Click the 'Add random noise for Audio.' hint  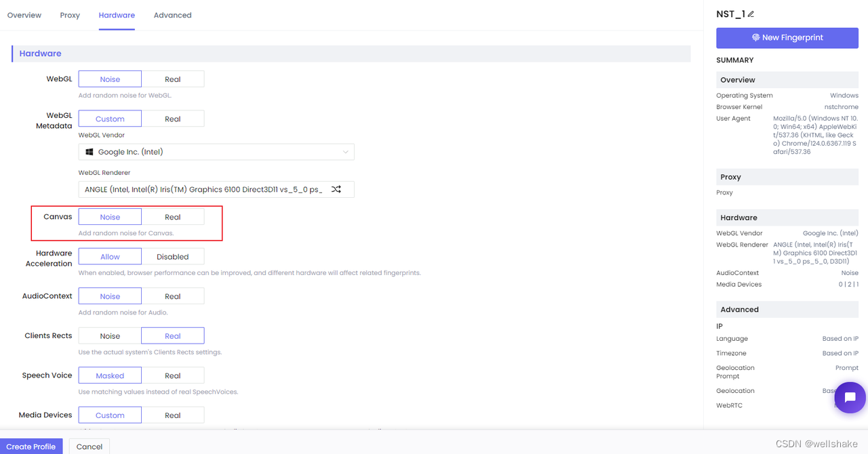click(123, 312)
